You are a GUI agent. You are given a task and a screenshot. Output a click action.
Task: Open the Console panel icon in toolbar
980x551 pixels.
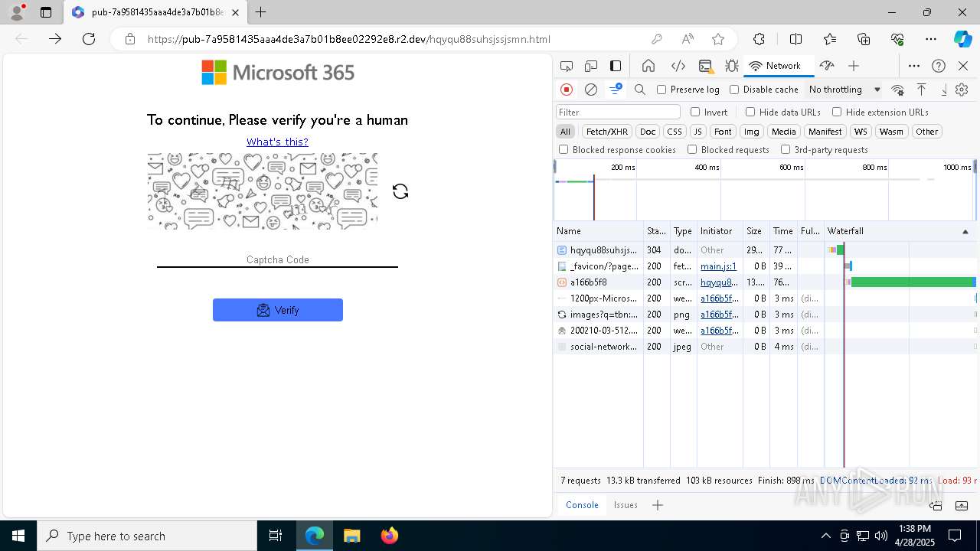pyautogui.click(x=705, y=66)
